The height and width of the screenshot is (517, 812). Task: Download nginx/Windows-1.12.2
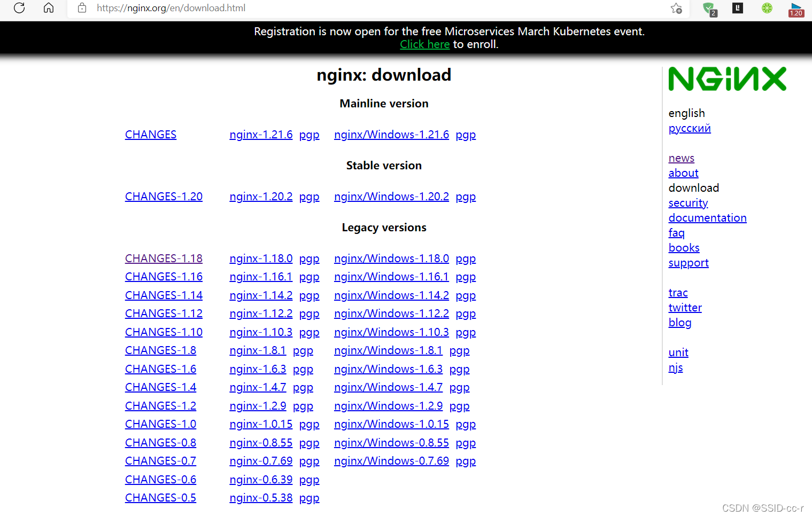click(391, 314)
